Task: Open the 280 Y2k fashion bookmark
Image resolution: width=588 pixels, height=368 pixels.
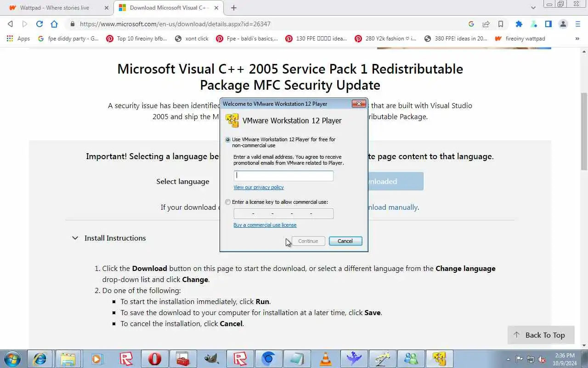Action: pyautogui.click(x=385, y=39)
